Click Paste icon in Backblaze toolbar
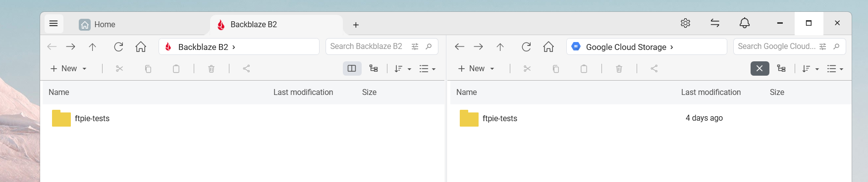Viewport: 868px width, 182px height. coord(176,69)
